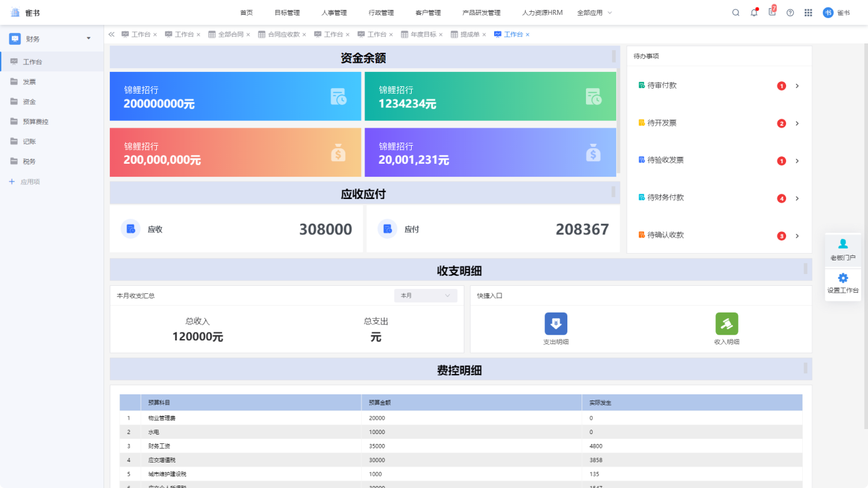Open the 目标管理 menu

click(287, 12)
